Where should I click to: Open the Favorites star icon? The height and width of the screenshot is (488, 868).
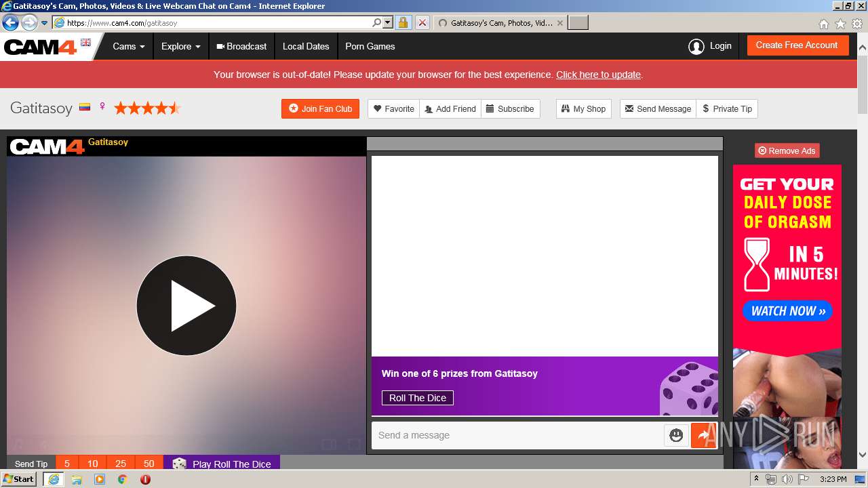click(x=840, y=24)
